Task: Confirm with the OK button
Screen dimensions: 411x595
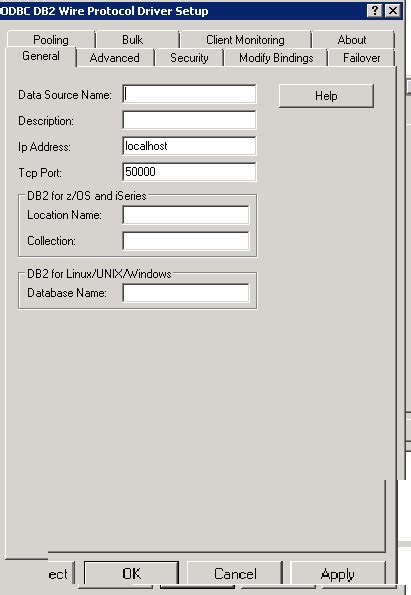Action: pyautogui.click(x=131, y=573)
